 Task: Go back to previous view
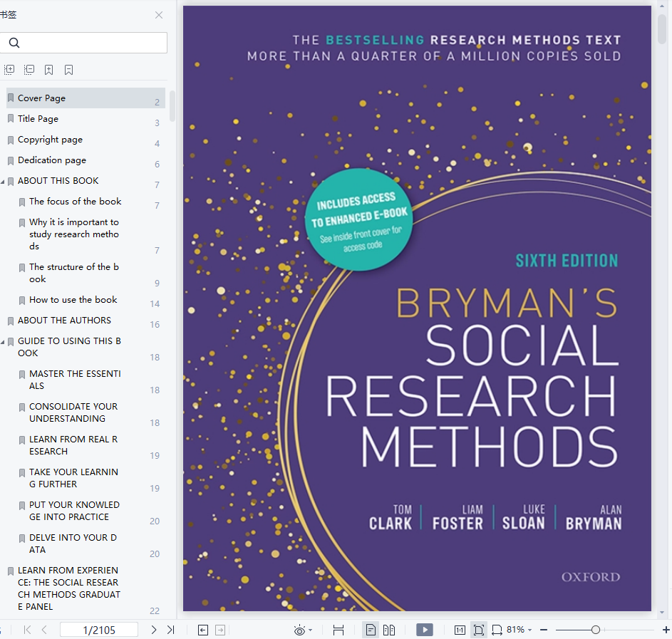click(x=202, y=630)
